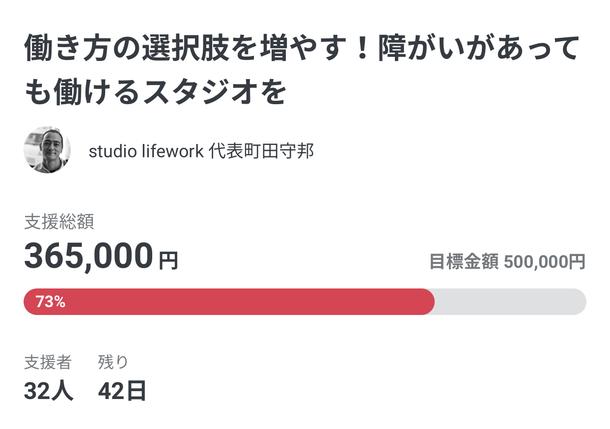Select the 42日 remaining days value
The height and width of the screenshot is (429, 610).
click(x=122, y=391)
